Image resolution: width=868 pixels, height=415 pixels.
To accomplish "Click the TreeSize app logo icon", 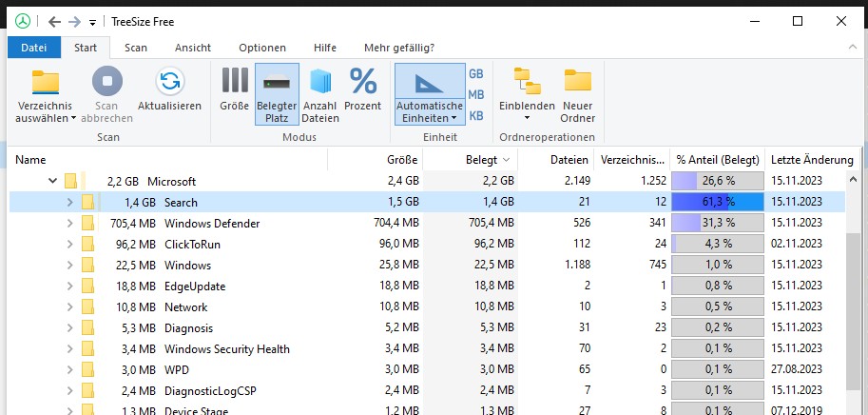I will pos(22,22).
